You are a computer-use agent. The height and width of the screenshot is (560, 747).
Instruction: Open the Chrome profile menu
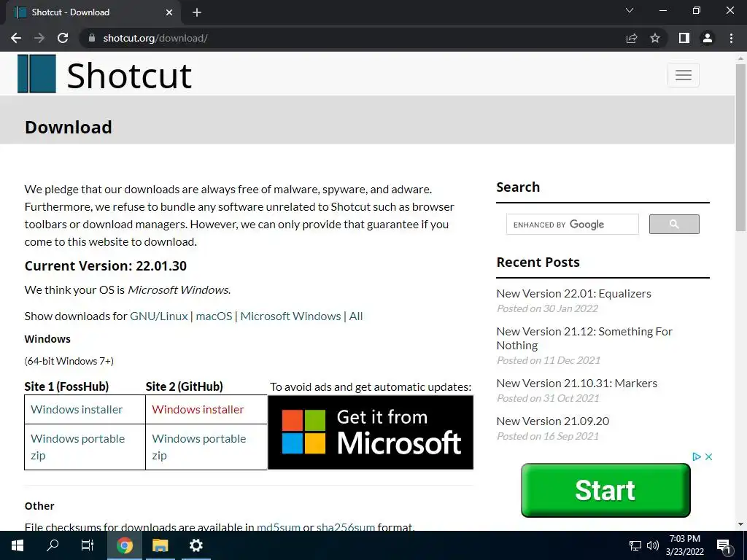click(708, 38)
